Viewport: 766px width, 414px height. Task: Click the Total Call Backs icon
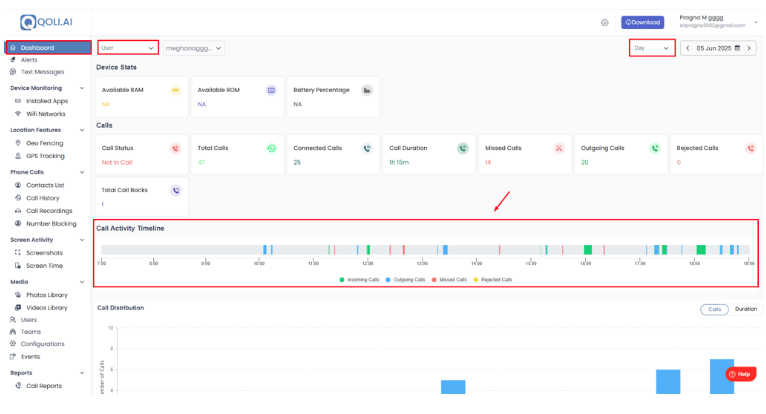coord(175,190)
